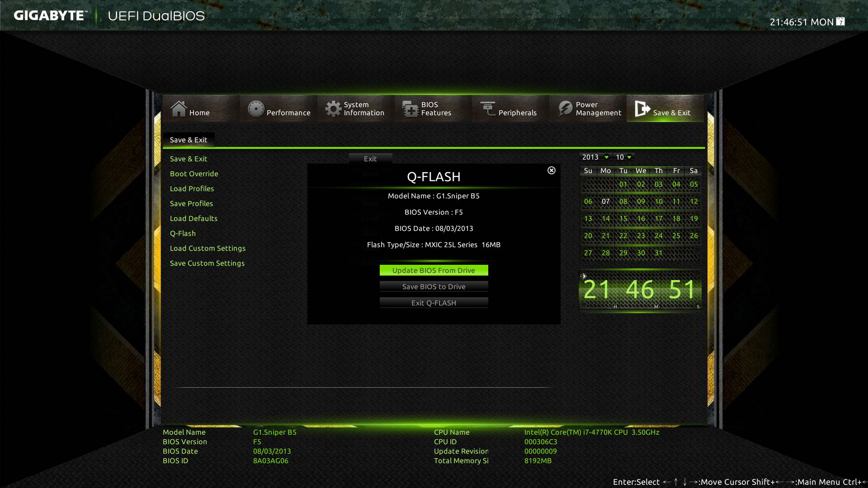This screenshot has height=488, width=868.
Task: Click the footer BIOS Date value 08/03/2013
Action: pos(272,451)
